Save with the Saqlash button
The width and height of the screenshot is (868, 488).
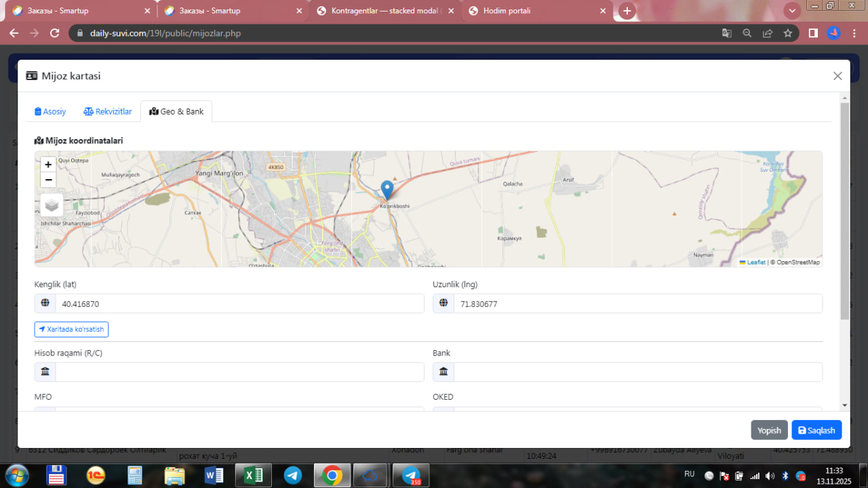coord(816,430)
